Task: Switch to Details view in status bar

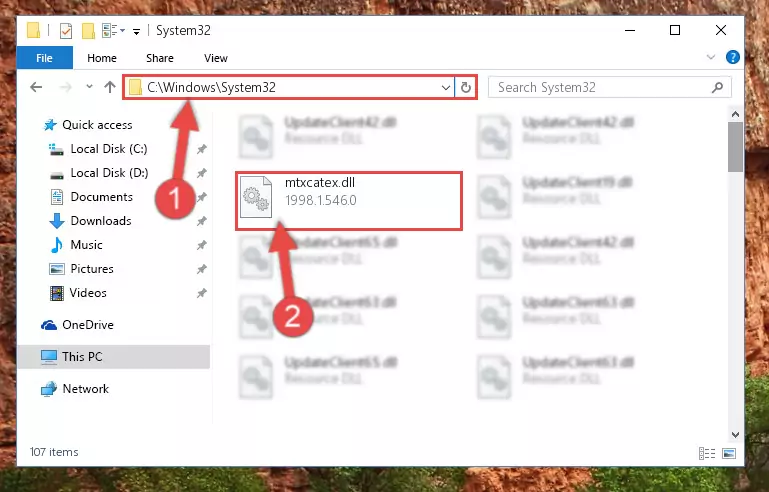Action: [x=707, y=453]
